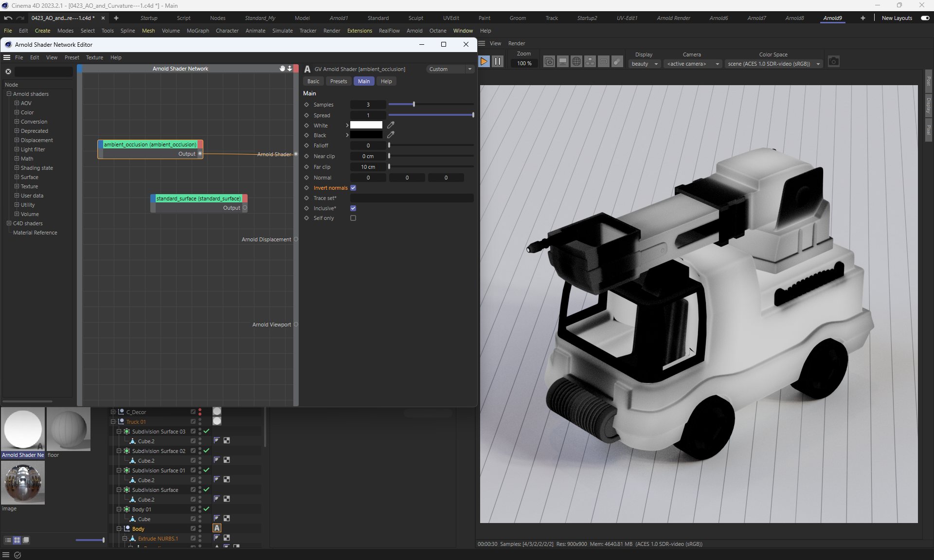Screen dimensions: 934x560
Task: Click Black color eyedropper icon
Action: pyautogui.click(x=391, y=135)
